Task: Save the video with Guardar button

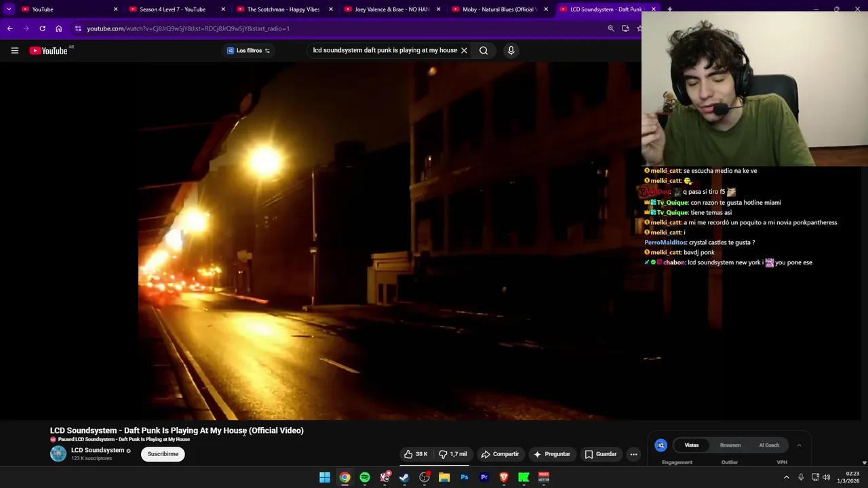Action: (x=601, y=454)
